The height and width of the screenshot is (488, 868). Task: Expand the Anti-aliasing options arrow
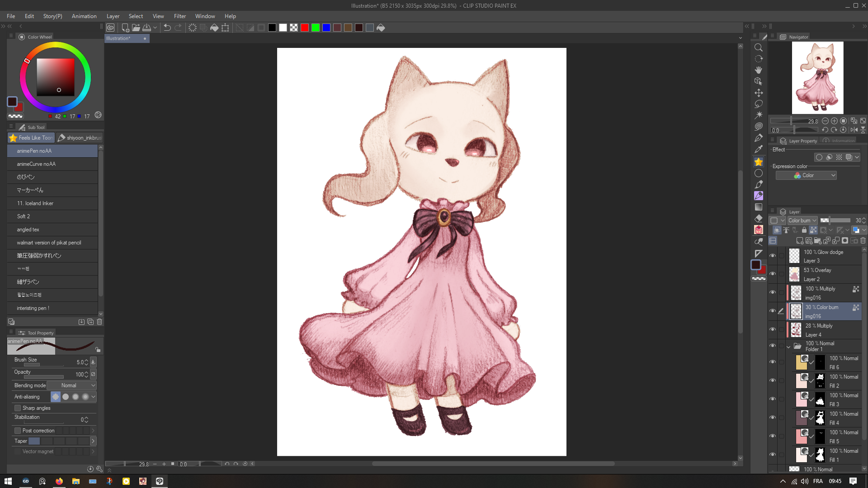(93, 397)
